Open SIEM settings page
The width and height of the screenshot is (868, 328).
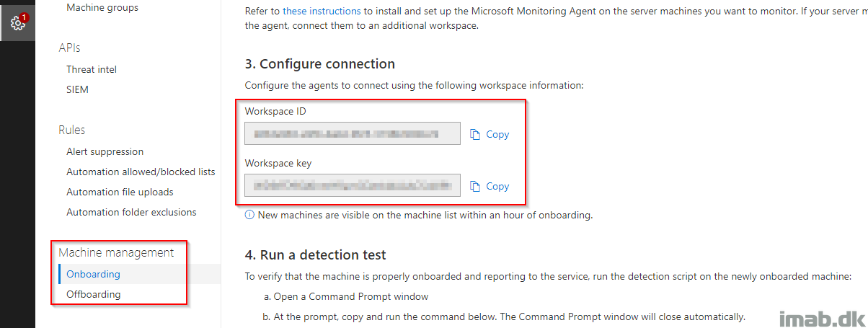(x=78, y=89)
